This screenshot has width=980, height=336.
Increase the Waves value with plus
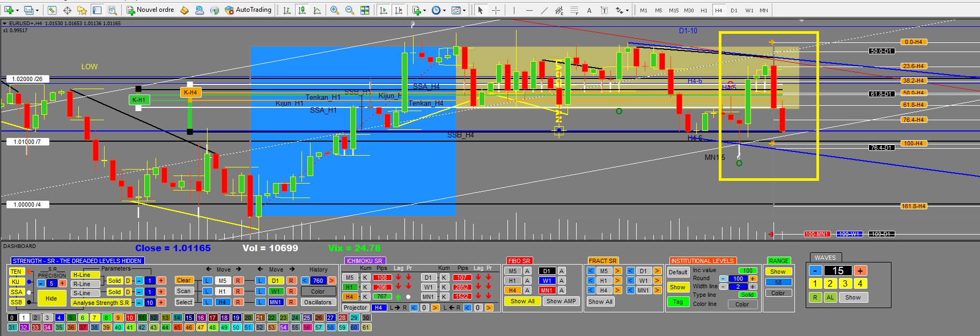click(860, 271)
